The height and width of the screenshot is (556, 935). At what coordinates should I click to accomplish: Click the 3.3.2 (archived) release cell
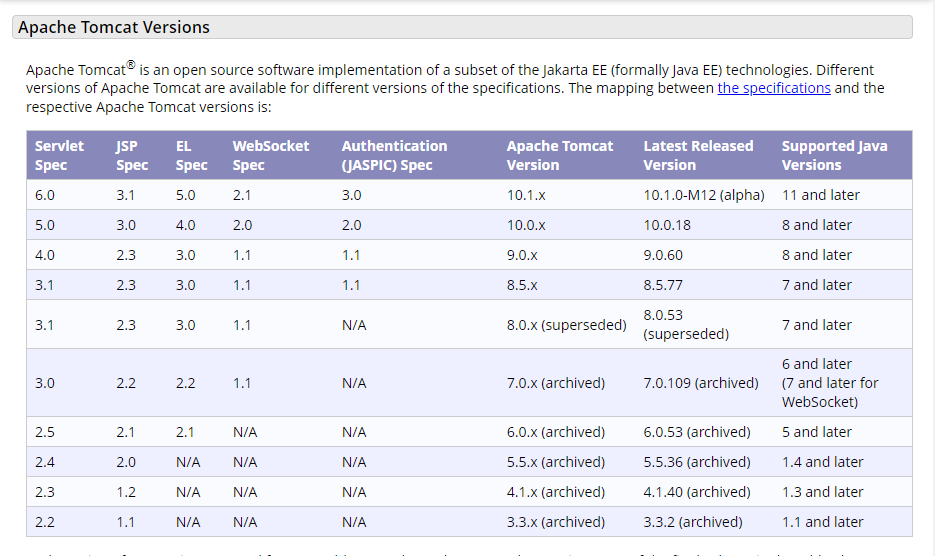click(x=693, y=522)
